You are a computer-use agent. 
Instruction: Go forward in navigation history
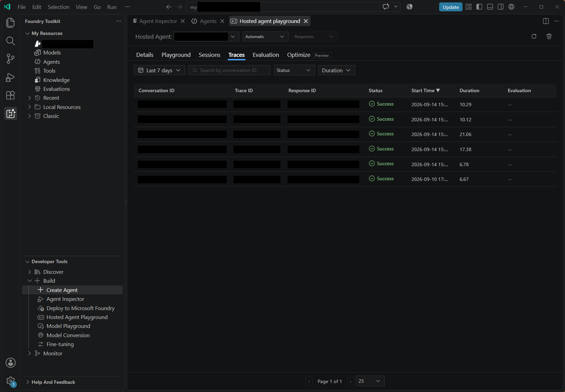[180, 7]
